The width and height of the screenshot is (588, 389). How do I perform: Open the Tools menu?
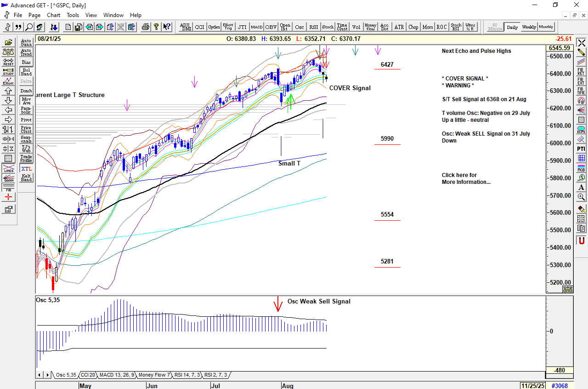click(x=73, y=15)
